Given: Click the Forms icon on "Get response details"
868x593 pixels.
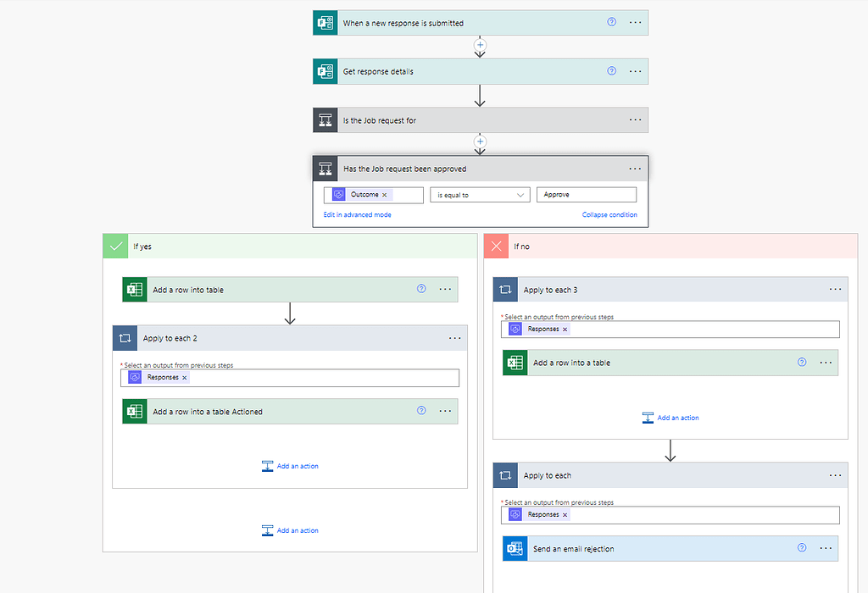Looking at the screenshot, I should click(x=325, y=71).
